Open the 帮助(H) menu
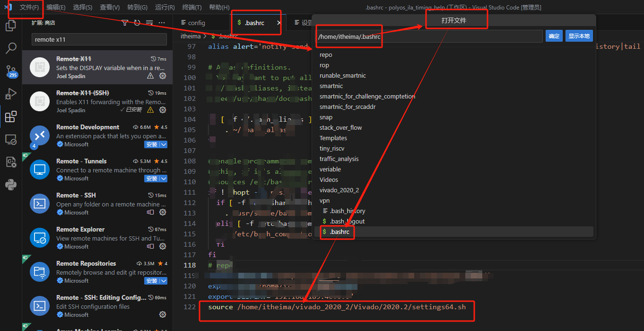 219,7
